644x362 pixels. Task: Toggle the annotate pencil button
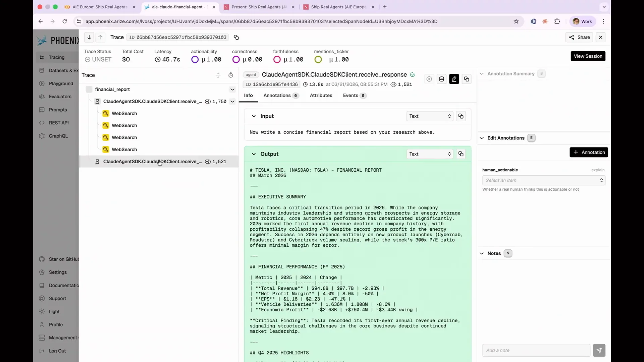click(454, 79)
